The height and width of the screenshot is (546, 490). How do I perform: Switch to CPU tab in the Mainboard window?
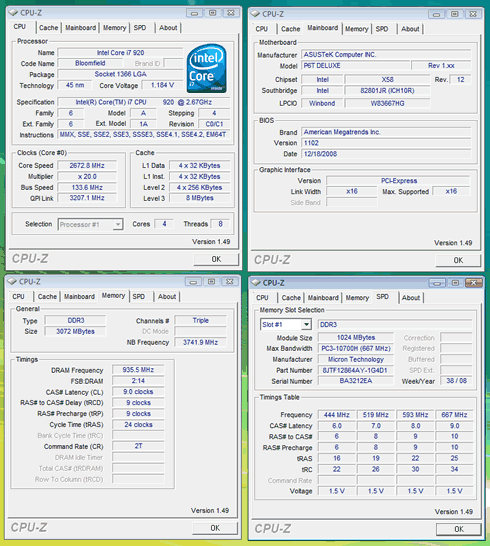coord(262,29)
